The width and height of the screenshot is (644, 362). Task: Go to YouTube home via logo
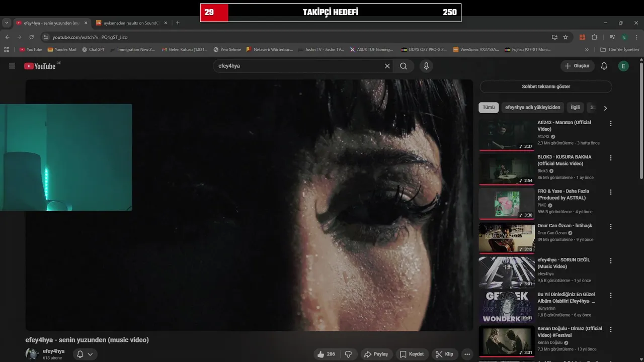tap(40, 66)
